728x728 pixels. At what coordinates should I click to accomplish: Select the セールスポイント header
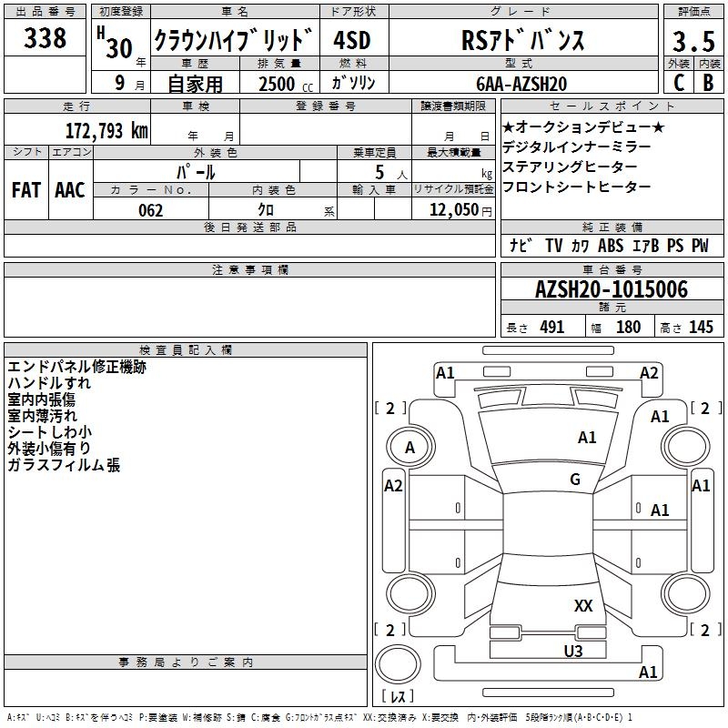[x=612, y=106]
